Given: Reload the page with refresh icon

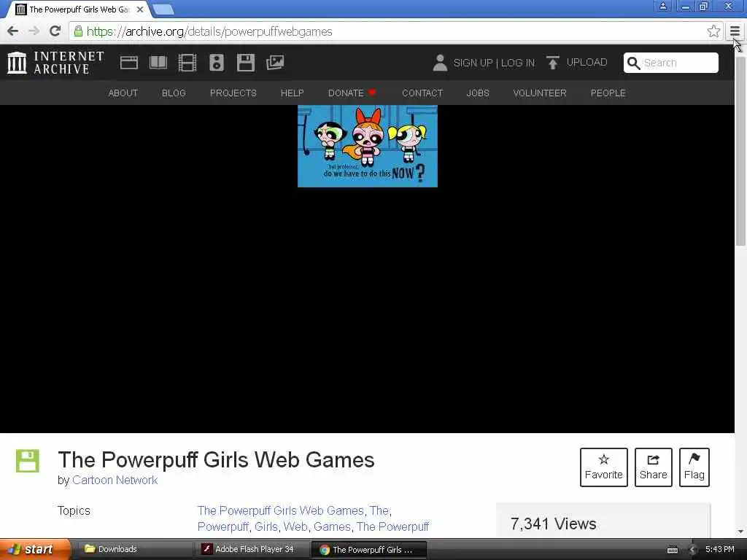Looking at the screenshot, I should pos(55,31).
